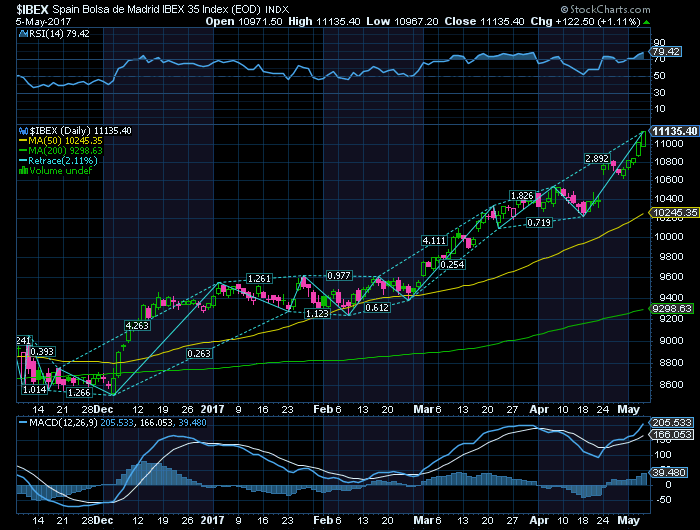Click the 205.533 MACD value tag on right axis
The width and height of the screenshot is (700, 530).
tap(672, 422)
